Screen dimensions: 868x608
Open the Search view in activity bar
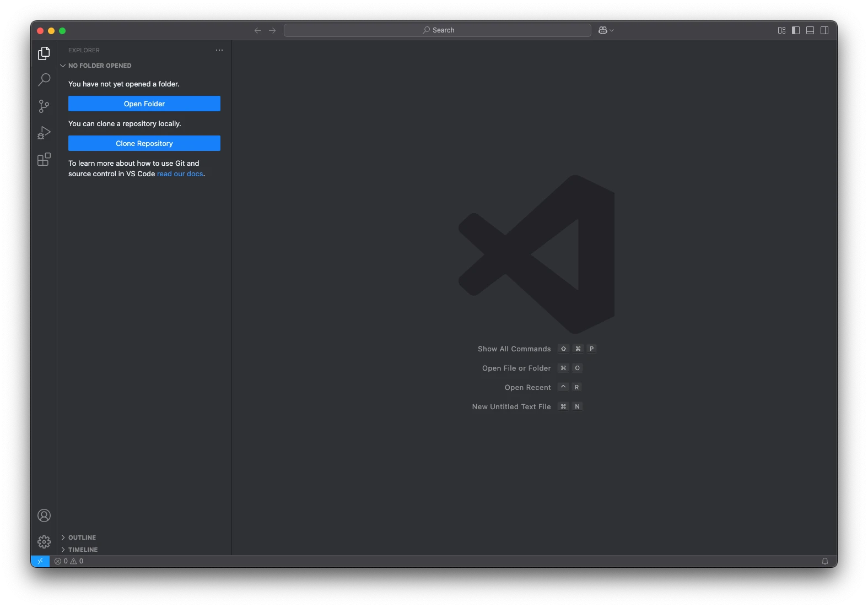coord(44,80)
